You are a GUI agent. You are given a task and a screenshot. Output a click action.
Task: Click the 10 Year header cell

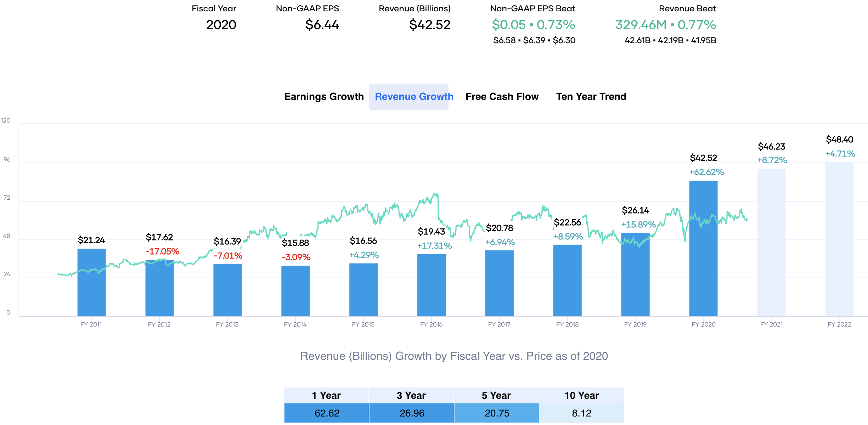pos(581,395)
